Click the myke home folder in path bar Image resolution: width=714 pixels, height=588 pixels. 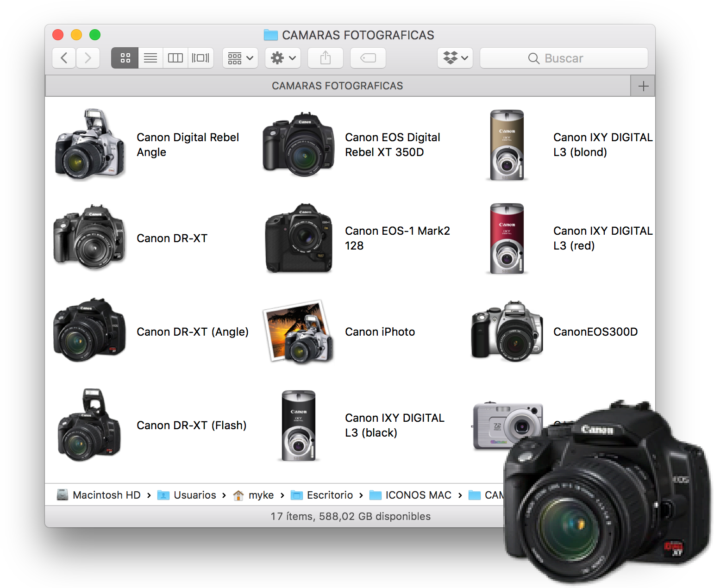(x=253, y=495)
